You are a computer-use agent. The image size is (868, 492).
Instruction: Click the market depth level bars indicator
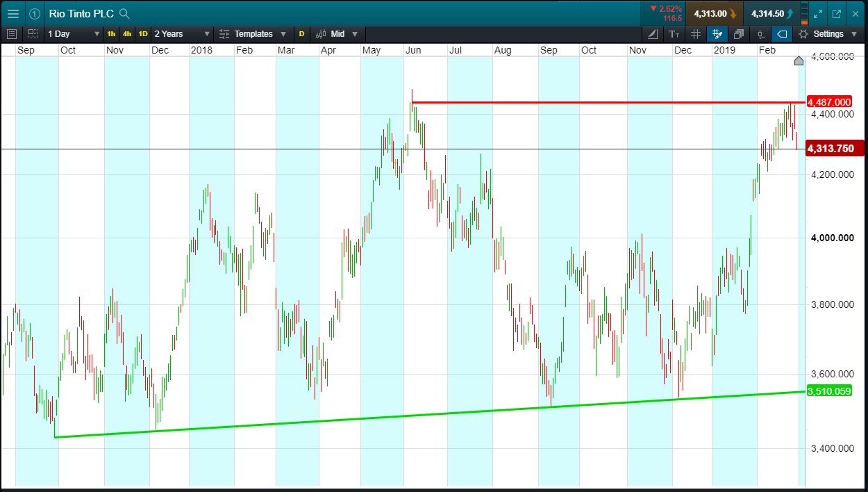click(x=804, y=13)
